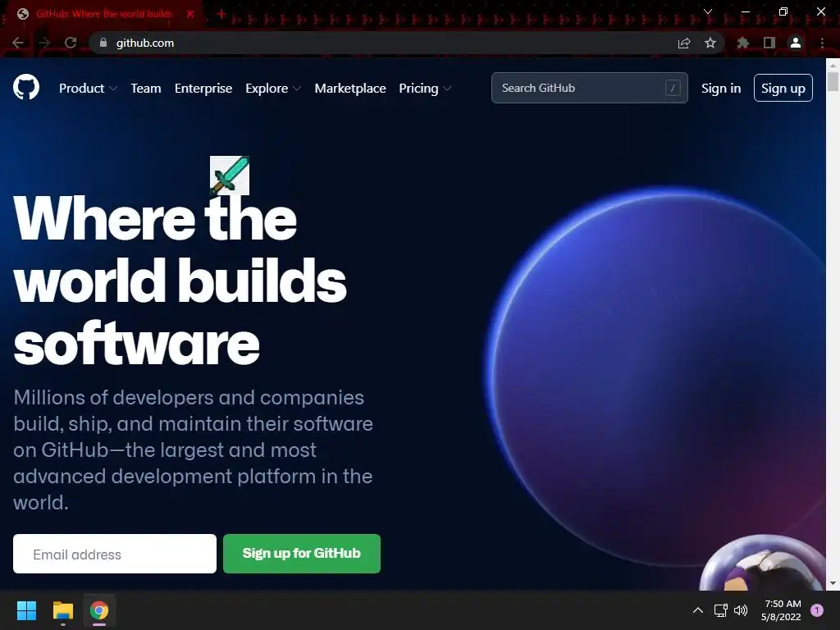Click the astronaut figure at bottom right
Viewport: 840px width, 630px height.
[762, 564]
